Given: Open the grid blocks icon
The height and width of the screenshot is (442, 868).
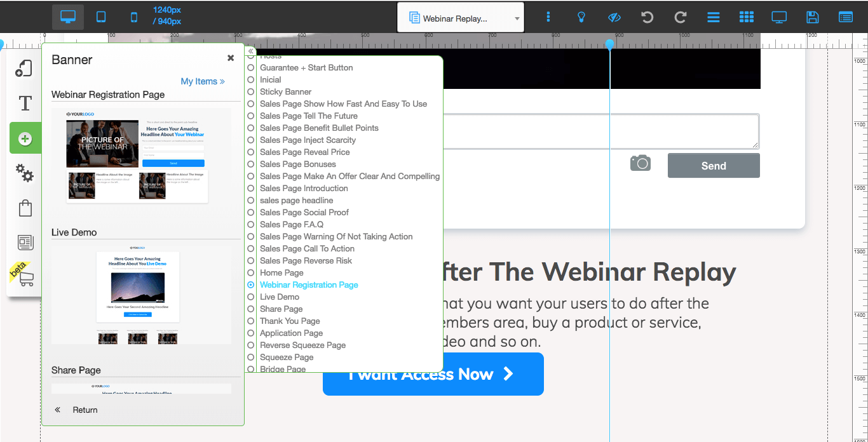Looking at the screenshot, I should [x=747, y=17].
